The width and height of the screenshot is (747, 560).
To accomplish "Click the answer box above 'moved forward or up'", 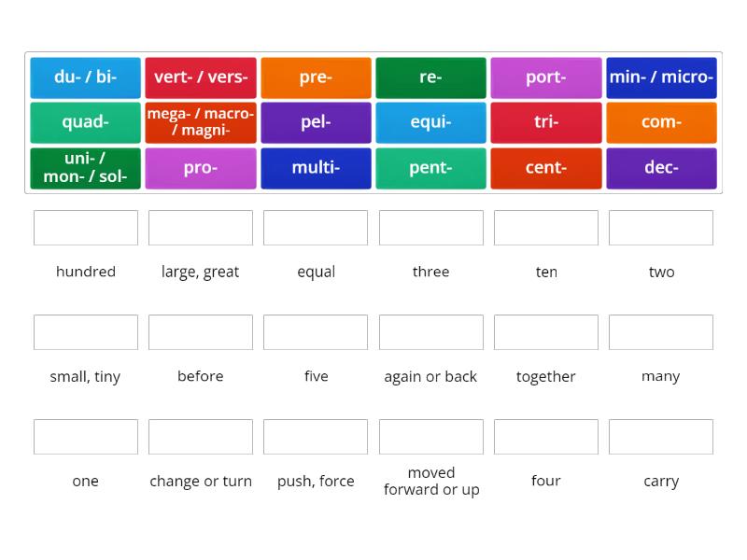I will pos(430,436).
